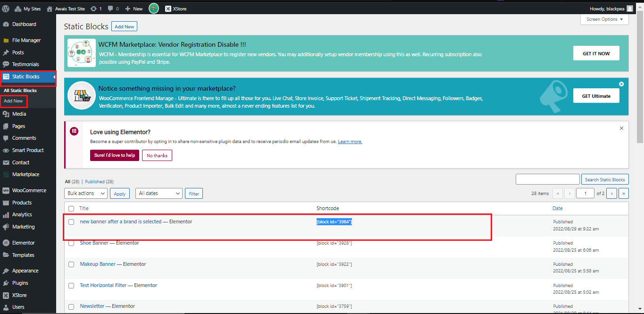Screen dimensions: 644x314
Task: Expand the Screen Options dropdown
Action: click(604, 19)
